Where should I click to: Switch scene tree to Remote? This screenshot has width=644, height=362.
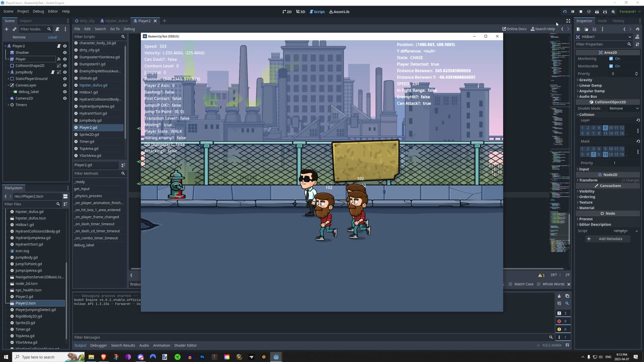coord(19,37)
